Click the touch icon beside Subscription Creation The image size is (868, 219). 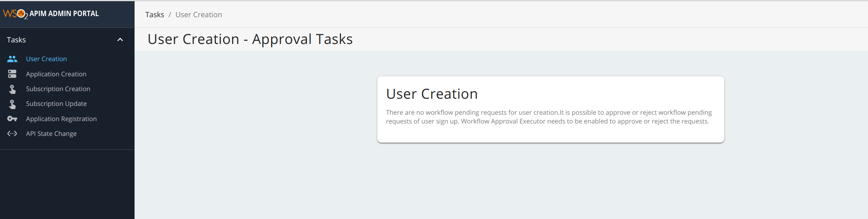(x=12, y=89)
